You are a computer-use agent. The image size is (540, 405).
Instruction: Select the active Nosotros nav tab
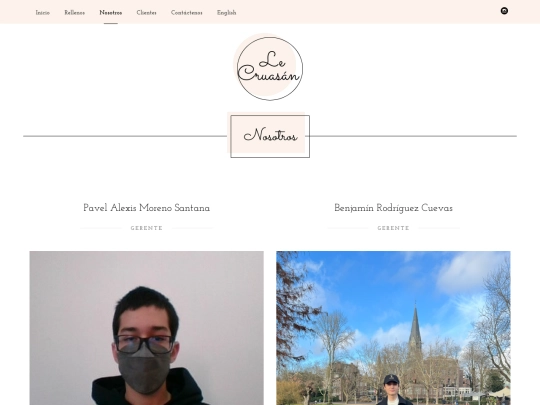pyautogui.click(x=111, y=13)
